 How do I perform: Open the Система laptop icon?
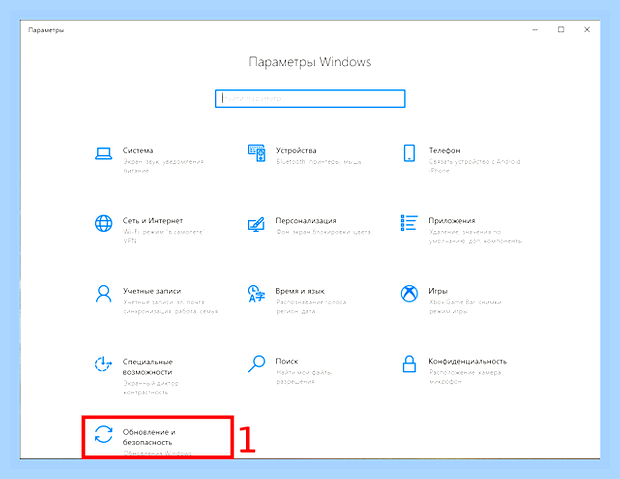click(x=104, y=153)
